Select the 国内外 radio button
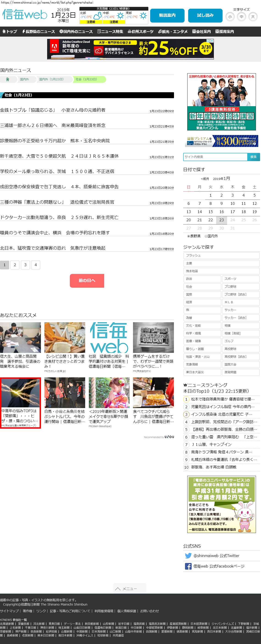The width and height of the screenshot is (261, 644). (x=206, y=236)
